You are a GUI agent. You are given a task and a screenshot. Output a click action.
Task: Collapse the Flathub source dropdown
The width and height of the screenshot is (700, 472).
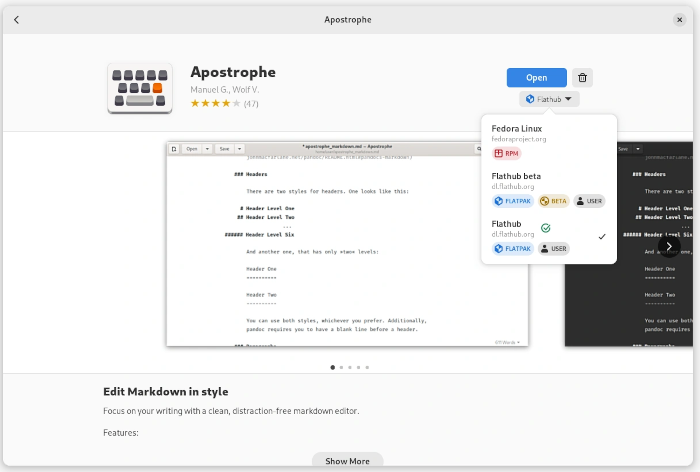tap(549, 99)
